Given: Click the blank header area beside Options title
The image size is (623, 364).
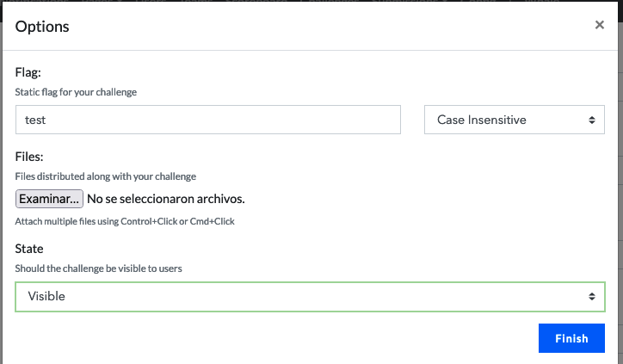Looking at the screenshot, I should (330, 26).
